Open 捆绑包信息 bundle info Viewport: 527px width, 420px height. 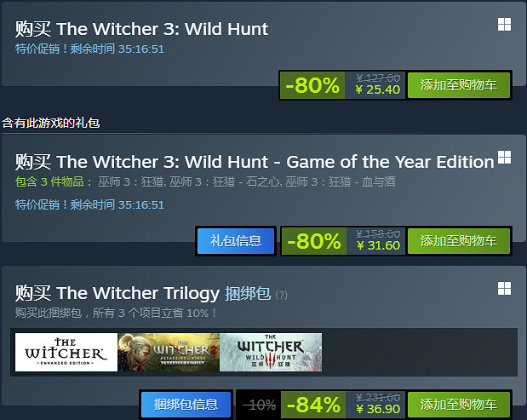(186, 404)
